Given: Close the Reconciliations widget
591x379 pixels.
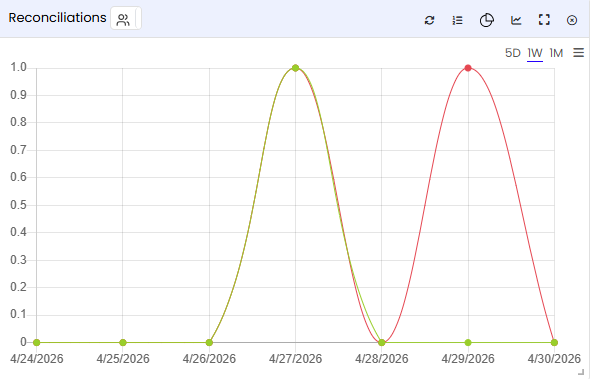Looking at the screenshot, I should coord(572,20).
